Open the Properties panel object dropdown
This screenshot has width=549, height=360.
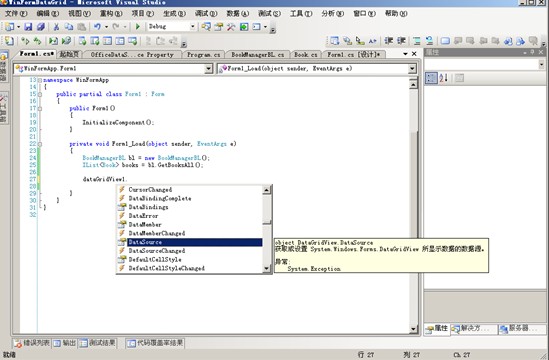(541, 64)
